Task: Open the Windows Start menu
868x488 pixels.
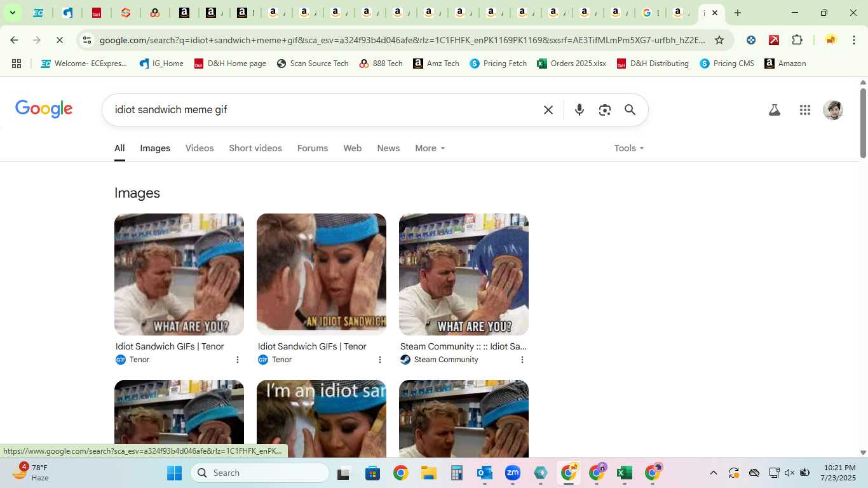Action: coord(174,473)
